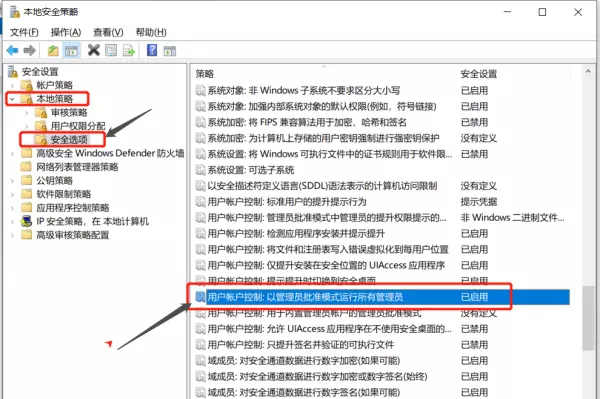Click folder icon beside 软件限制策略
This screenshot has height=399, width=600.
tap(26, 194)
